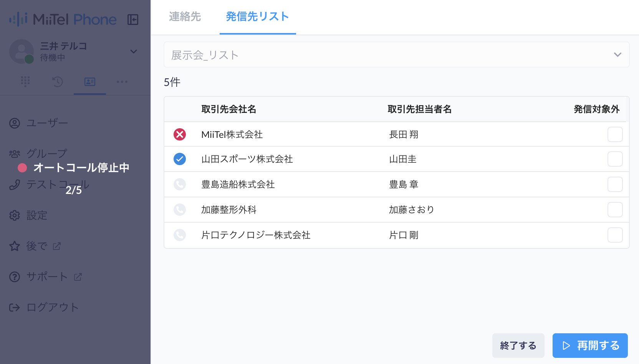Image resolution: width=639 pixels, height=364 pixels.
Task: Click the 5件 count label
Action: (x=172, y=82)
